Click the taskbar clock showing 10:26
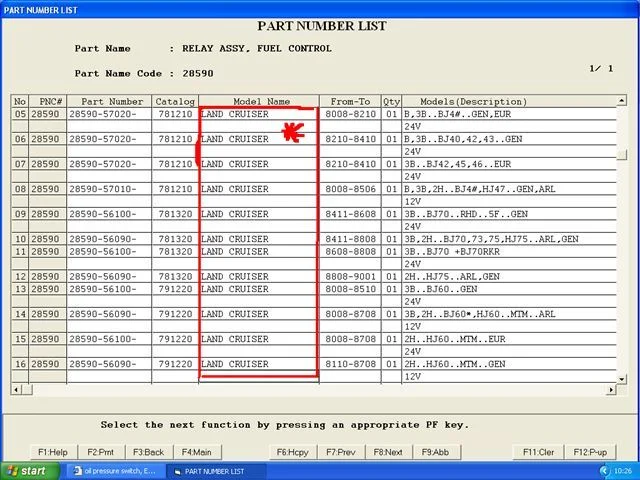The image size is (640, 480). click(622, 471)
